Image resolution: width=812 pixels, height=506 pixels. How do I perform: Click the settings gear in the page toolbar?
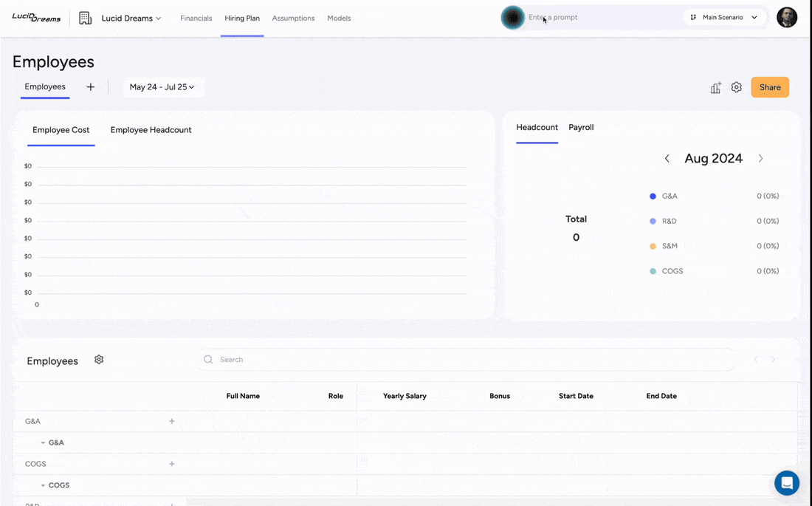pos(736,87)
